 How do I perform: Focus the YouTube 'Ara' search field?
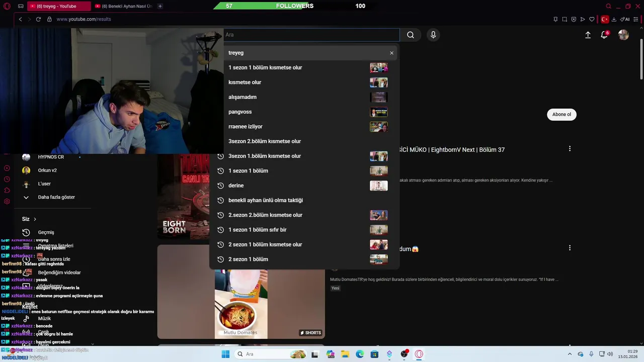pos(311,35)
